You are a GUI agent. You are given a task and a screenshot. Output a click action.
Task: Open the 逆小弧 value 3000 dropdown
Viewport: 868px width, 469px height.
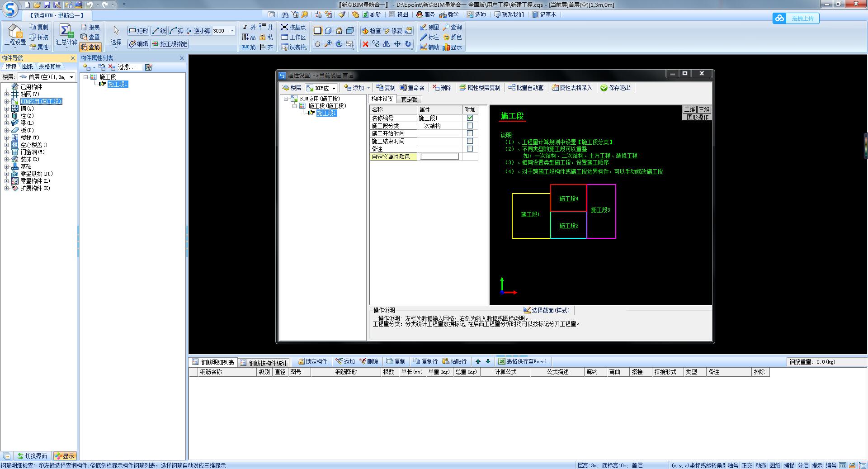[x=232, y=31]
